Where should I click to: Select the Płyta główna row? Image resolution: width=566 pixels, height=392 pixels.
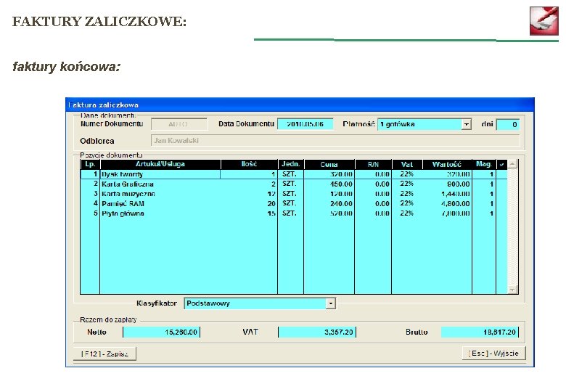294,213
